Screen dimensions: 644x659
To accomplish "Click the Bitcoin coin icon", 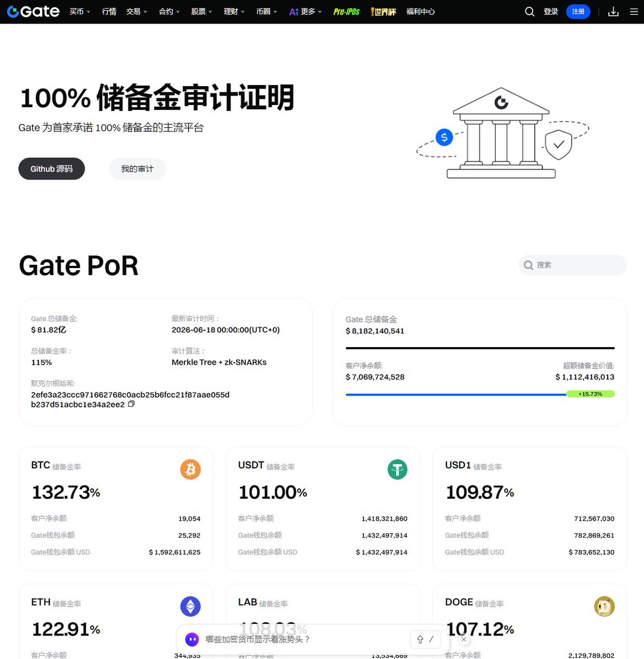I will (191, 470).
